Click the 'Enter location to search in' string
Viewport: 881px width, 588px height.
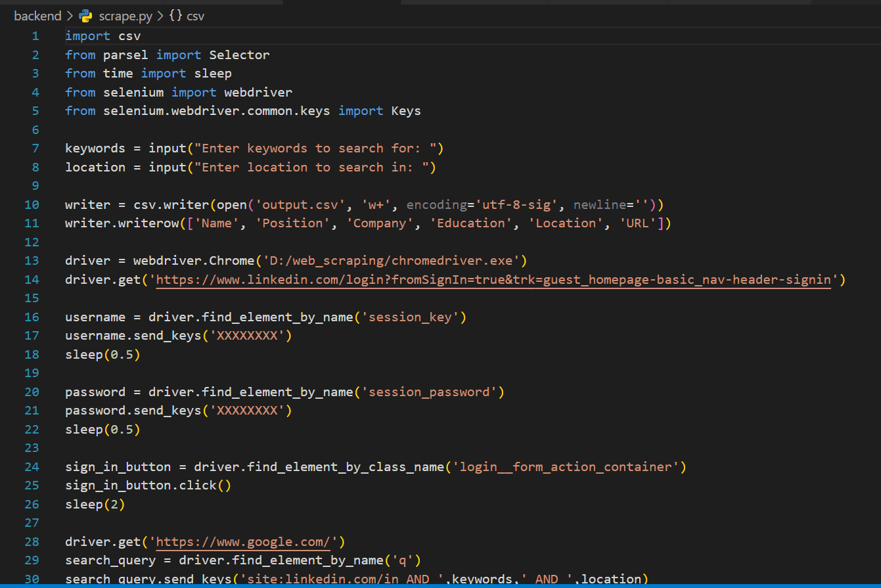[311, 167]
